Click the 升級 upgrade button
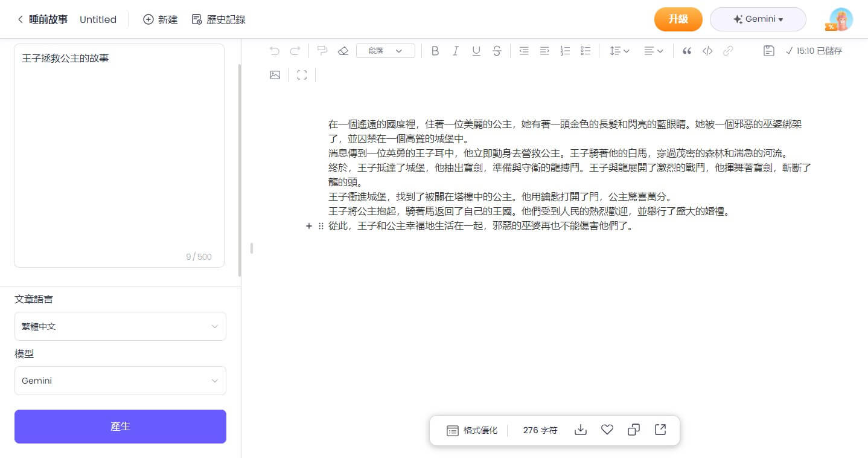 678,19
